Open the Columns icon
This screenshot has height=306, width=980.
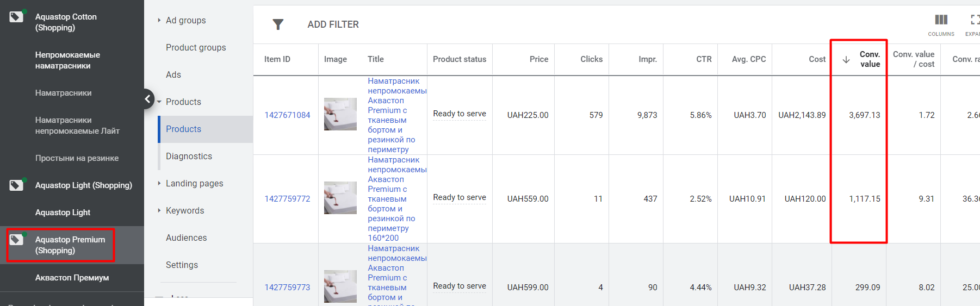pos(941,20)
